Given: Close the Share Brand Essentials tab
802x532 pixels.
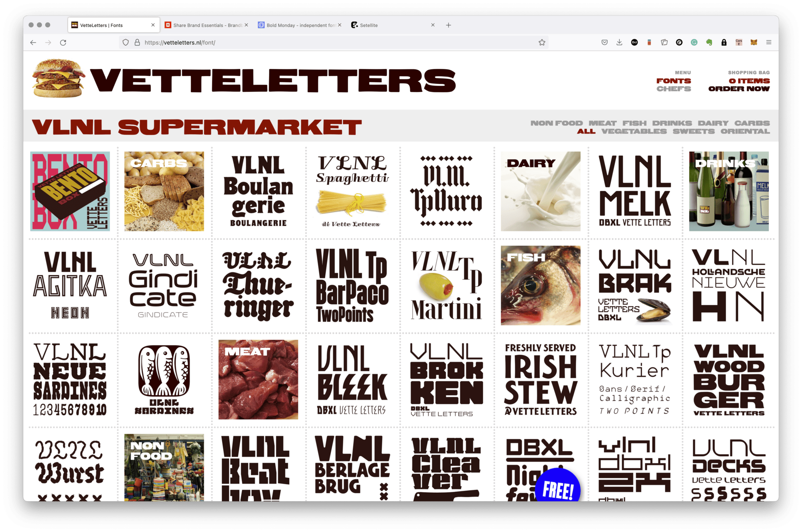Looking at the screenshot, I should click(246, 25).
